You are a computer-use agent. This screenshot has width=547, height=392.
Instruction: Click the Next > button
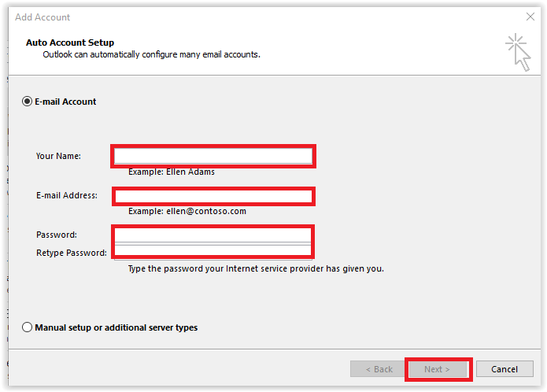pyautogui.click(x=438, y=369)
